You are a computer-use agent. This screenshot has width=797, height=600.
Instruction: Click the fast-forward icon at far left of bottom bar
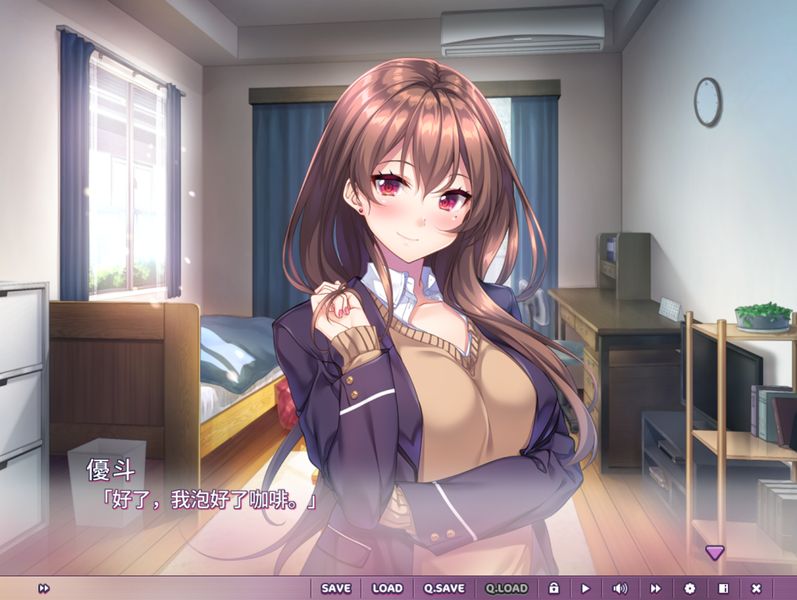click(44, 588)
